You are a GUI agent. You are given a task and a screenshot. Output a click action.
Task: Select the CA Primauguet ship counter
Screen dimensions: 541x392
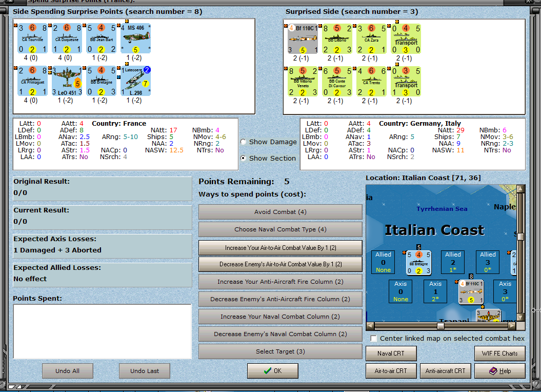pyautogui.click(x=32, y=81)
